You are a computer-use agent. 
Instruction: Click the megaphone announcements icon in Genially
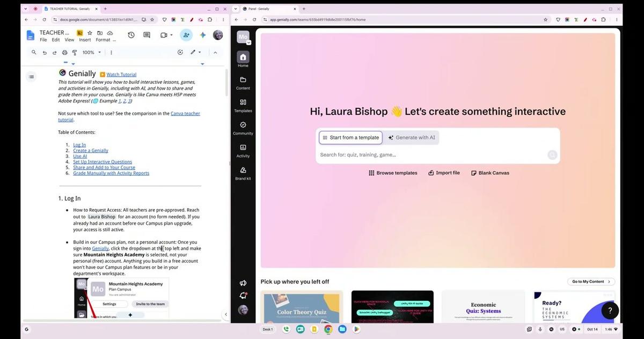pyautogui.click(x=243, y=283)
